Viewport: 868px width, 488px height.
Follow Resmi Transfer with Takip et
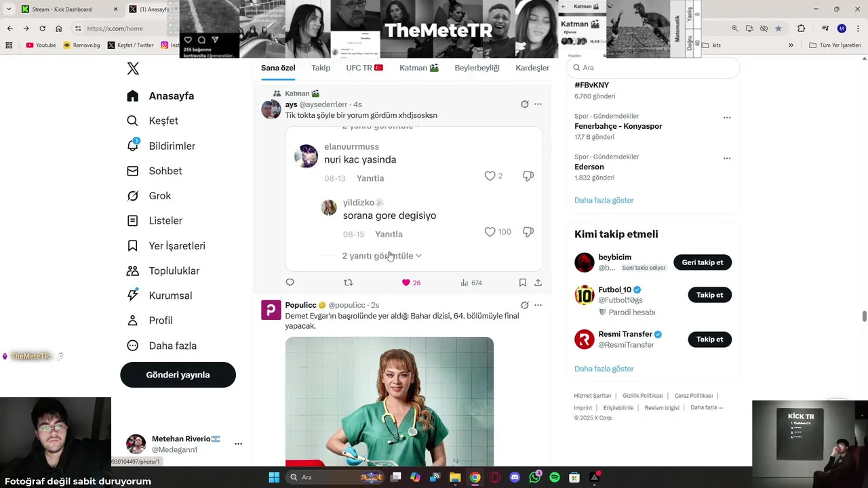(x=710, y=339)
